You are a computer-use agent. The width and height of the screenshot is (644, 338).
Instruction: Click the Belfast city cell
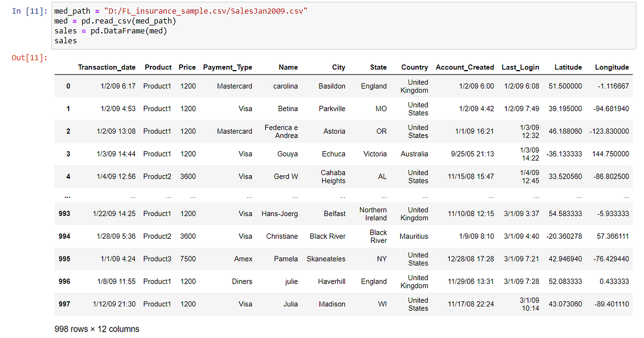pyautogui.click(x=334, y=214)
